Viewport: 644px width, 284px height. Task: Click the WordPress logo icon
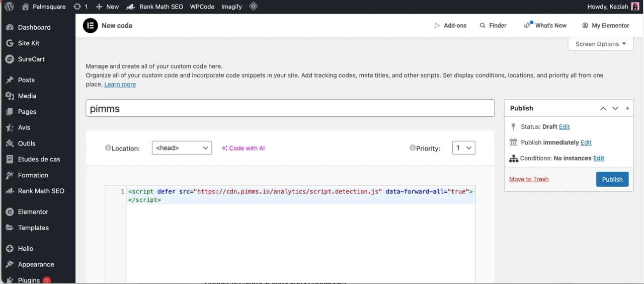click(x=9, y=7)
